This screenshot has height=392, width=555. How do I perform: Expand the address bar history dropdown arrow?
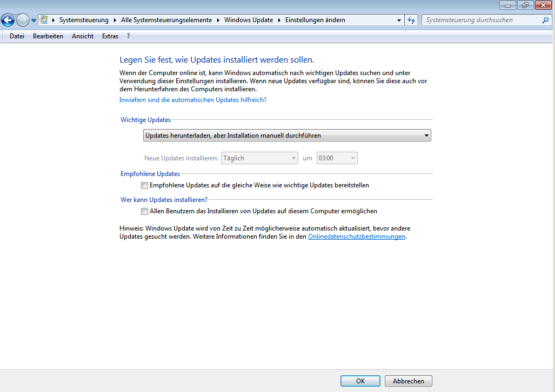click(399, 20)
